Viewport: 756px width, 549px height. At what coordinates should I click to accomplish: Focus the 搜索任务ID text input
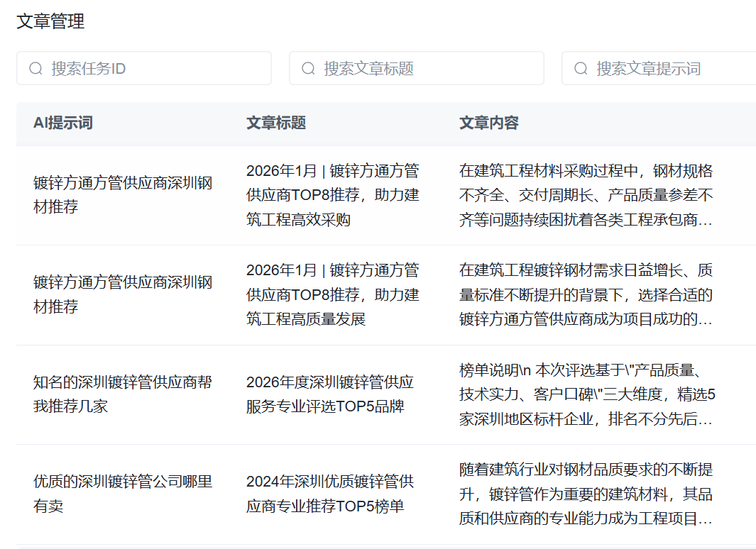(x=156, y=68)
